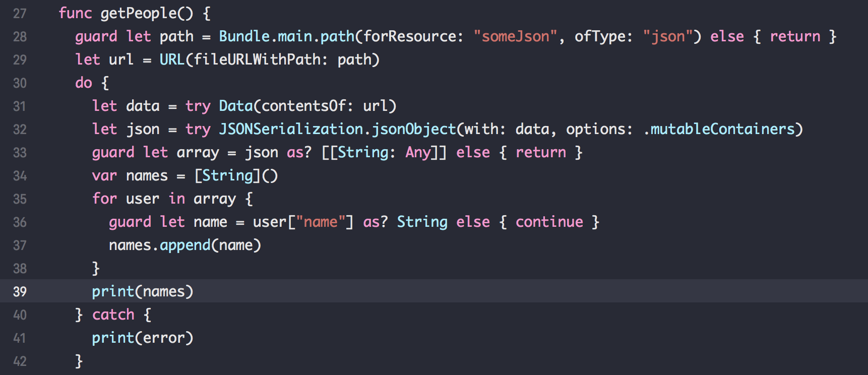Viewport: 868px width, 375px height.
Task: Click JSONSerialization on line 32
Action: pyautogui.click(x=291, y=130)
